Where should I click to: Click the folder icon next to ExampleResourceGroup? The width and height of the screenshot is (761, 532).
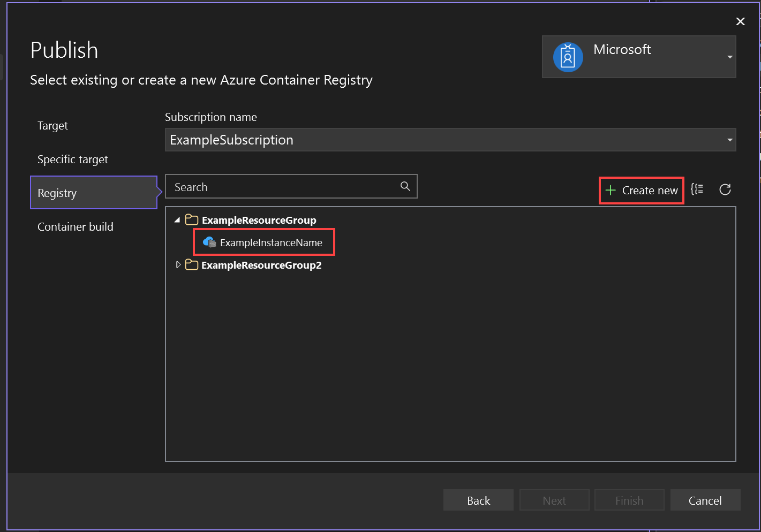tap(191, 219)
